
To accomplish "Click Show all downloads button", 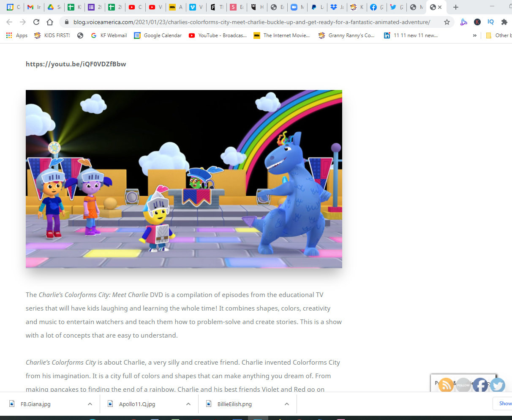I will (x=503, y=404).
